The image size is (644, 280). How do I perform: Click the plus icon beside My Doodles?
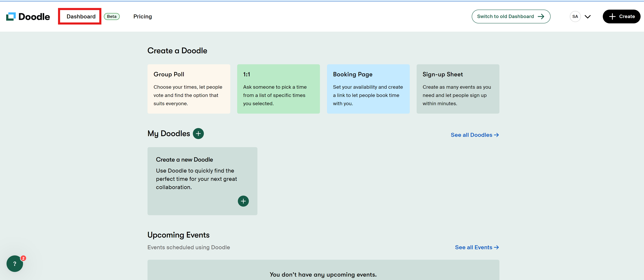point(198,134)
